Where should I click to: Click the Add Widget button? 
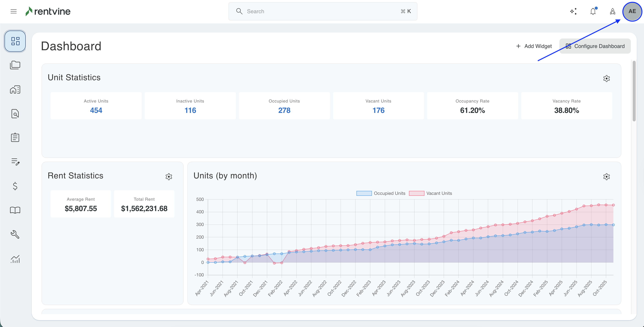click(x=534, y=46)
